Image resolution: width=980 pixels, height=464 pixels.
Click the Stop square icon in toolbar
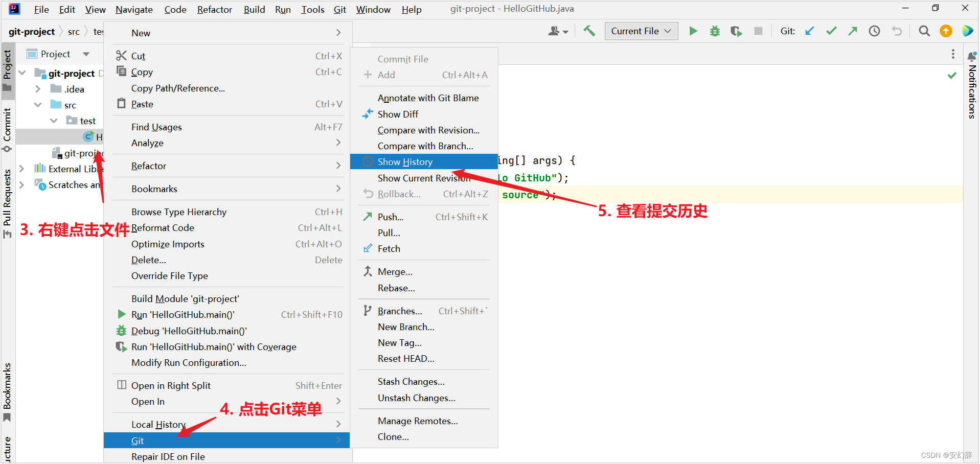(x=758, y=31)
